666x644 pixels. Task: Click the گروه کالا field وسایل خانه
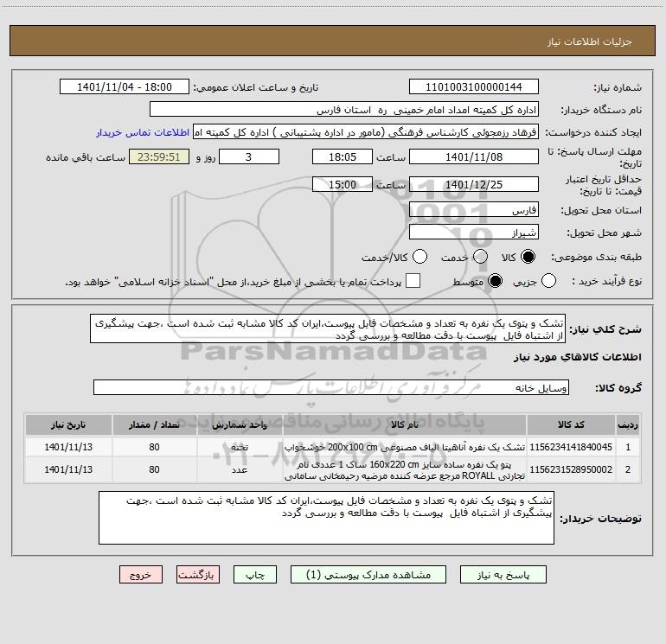point(331,387)
